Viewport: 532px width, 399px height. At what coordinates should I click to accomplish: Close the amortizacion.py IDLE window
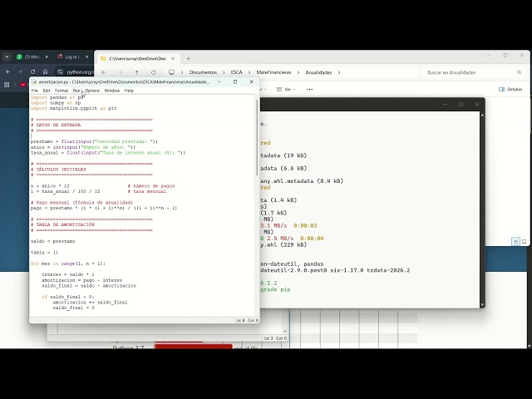pyautogui.click(x=251, y=81)
